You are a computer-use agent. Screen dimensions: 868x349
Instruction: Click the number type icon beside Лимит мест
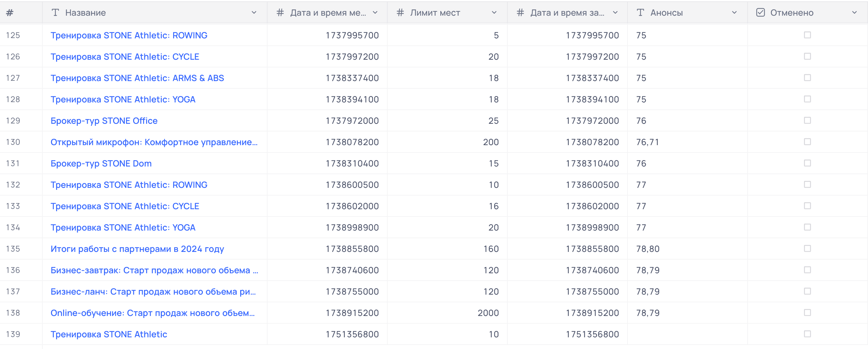400,13
